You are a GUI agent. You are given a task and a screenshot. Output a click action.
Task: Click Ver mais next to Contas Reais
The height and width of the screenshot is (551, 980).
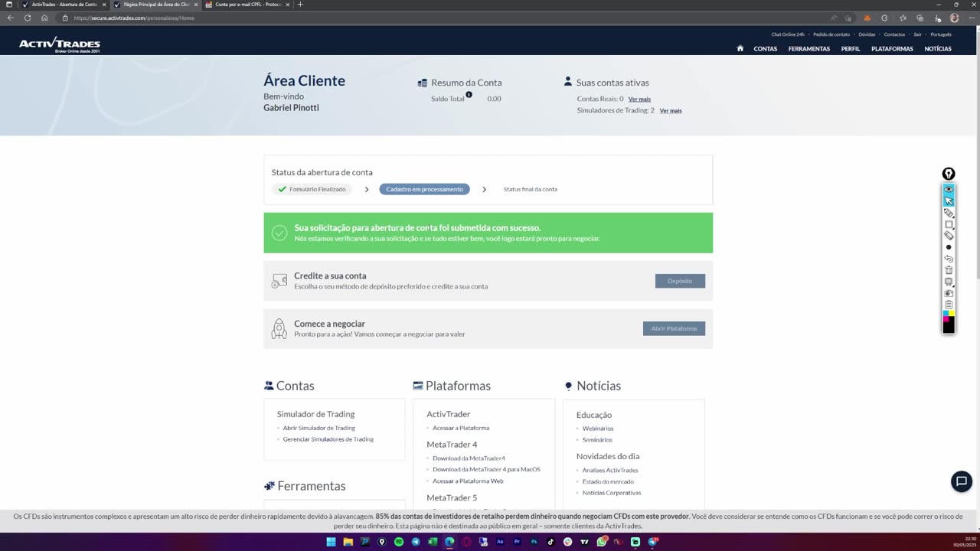639,99
